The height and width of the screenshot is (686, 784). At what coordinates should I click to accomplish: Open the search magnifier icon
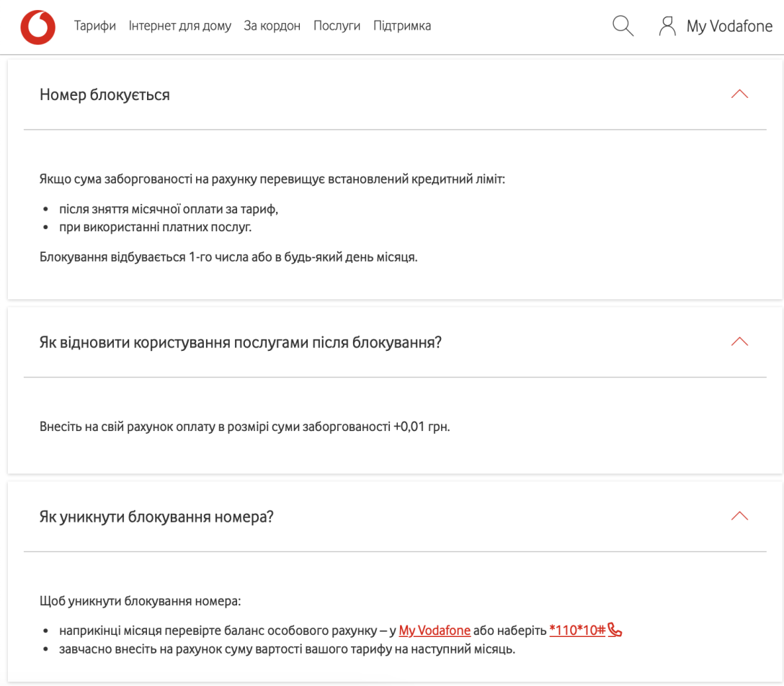tap(623, 27)
